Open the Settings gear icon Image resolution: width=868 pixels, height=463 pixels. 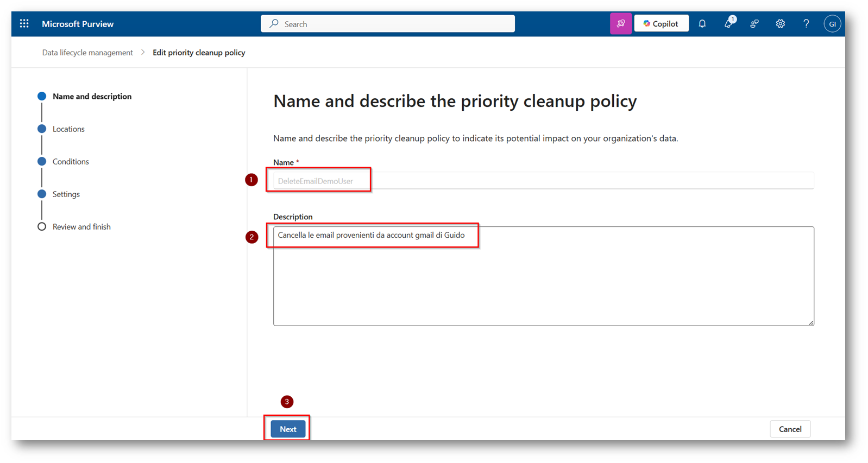pos(781,24)
